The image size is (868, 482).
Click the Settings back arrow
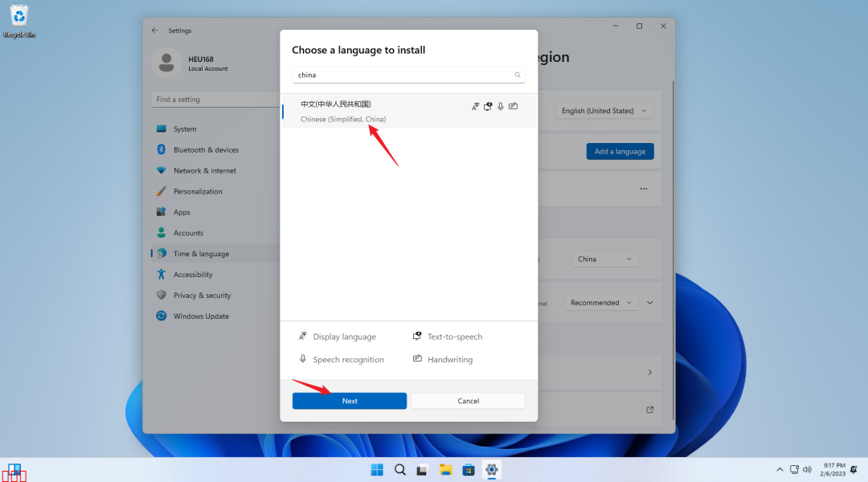click(155, 31)
